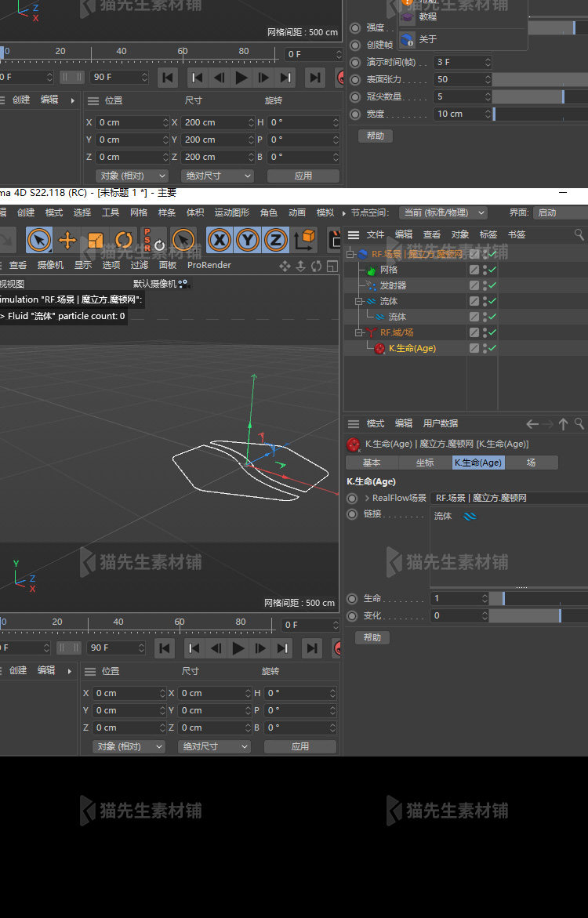Toggle the Y axis lock
This screenshot has width=588, height=918.
248,240
